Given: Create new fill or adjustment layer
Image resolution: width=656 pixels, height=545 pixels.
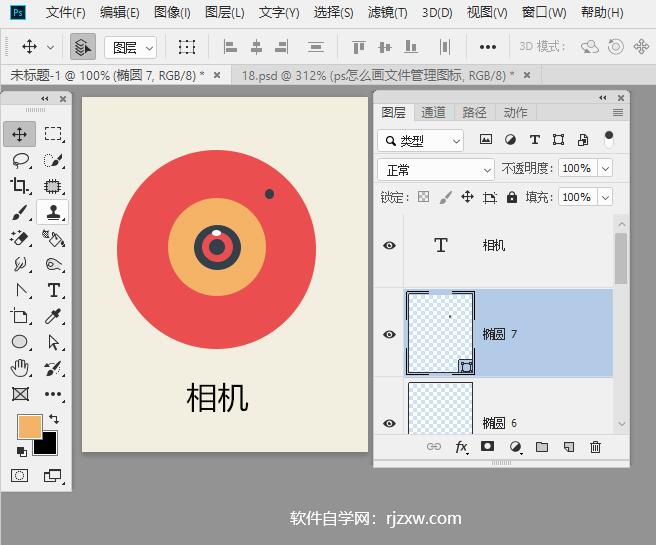Looking at the screenshot, I should [x=515, y=447].
